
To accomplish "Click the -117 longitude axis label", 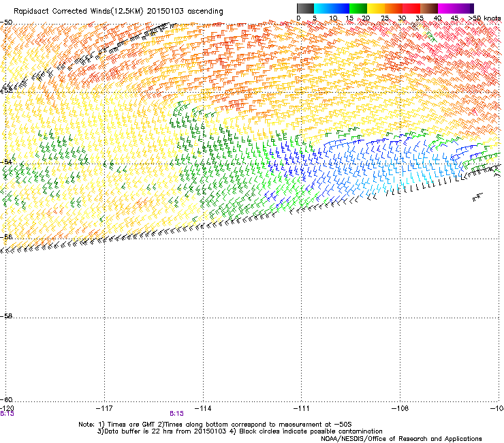I will pyautogui.click(x=104, y=408).
